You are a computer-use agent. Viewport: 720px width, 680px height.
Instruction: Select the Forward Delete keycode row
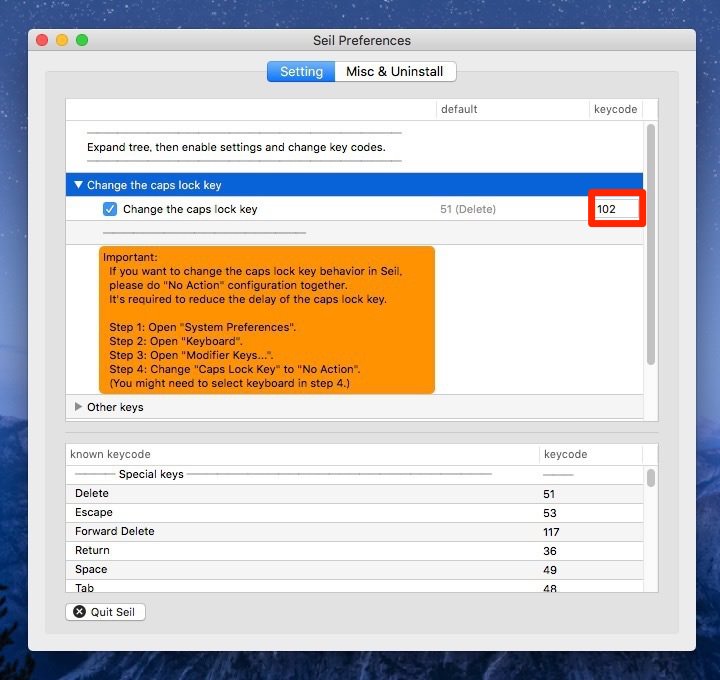click(354, 532)
